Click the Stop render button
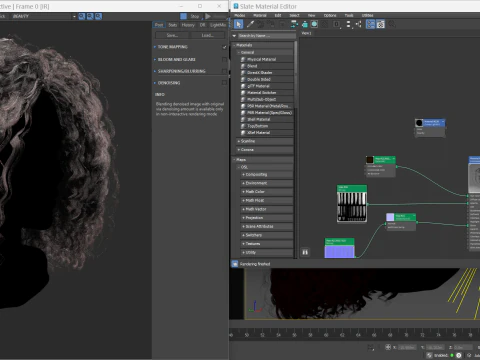Image resolution: width=480 pixels, height=360 pixels. pyautogui.click(x=195, y=16)
